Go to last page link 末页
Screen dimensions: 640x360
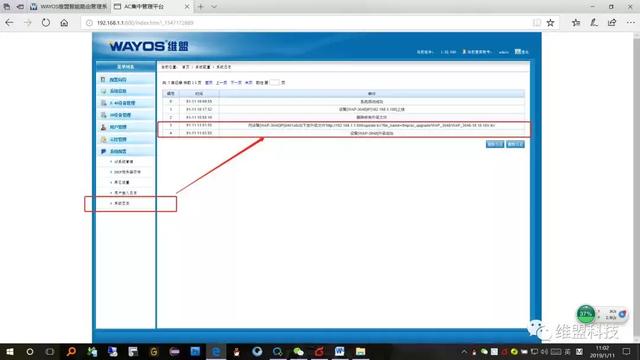point(249,82)
